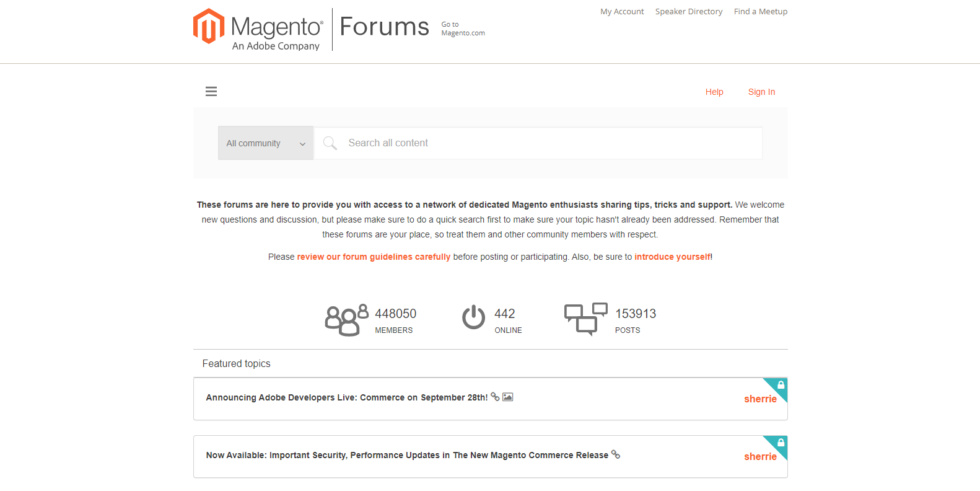The width and height of the screenshot is (980, 491).
Task: Open the forum guidelines review link
Action: tap(374, 257)
